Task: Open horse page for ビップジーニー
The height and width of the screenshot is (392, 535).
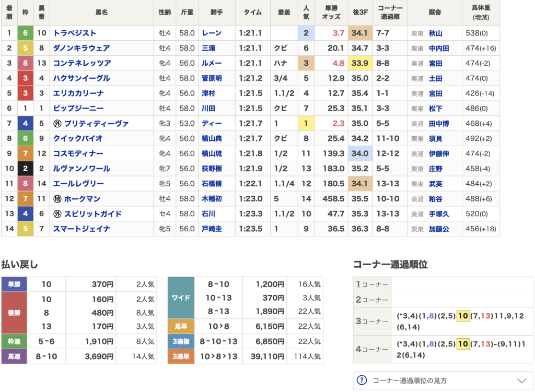Action: point(78,108)
